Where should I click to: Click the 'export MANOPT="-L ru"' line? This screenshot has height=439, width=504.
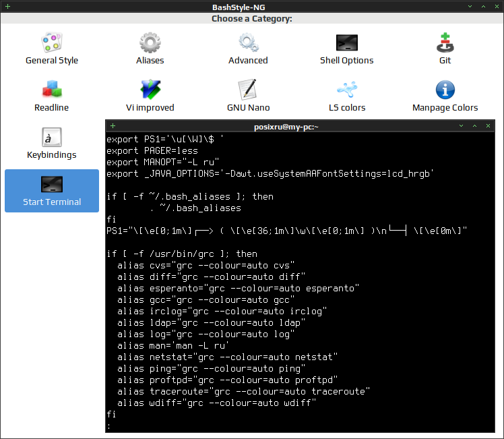162,162
